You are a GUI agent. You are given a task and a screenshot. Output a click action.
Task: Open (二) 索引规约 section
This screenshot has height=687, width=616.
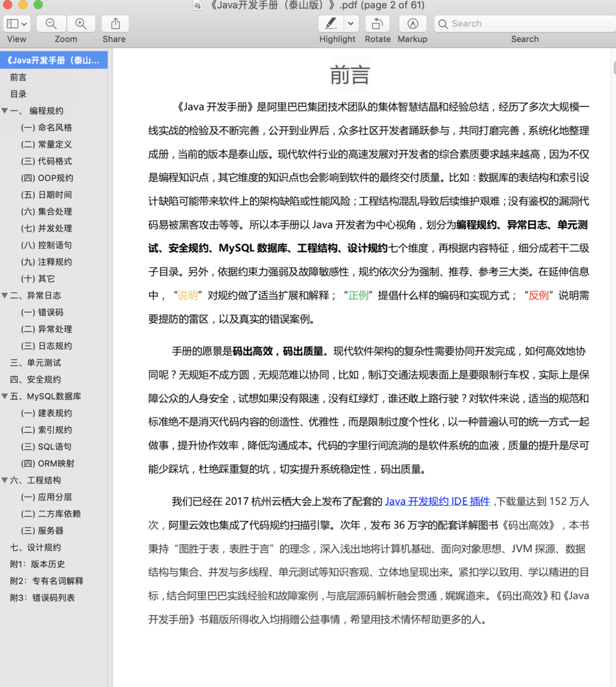46,430
